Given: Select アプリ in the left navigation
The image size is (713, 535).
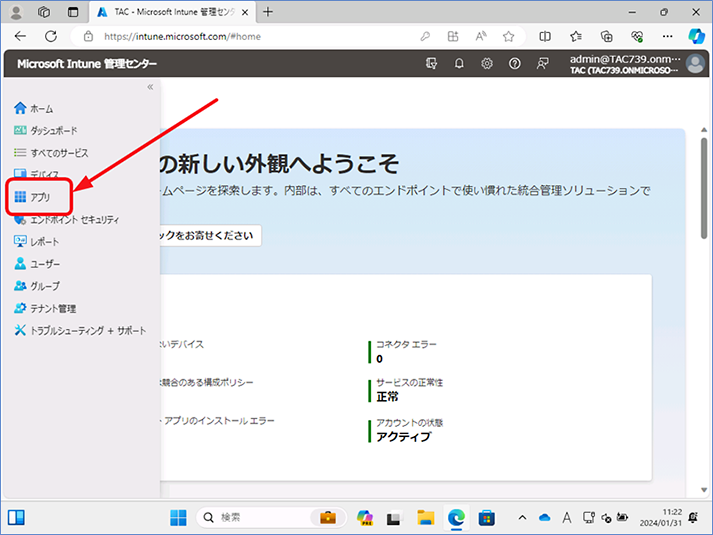Looking at the screenshot, I should (32, 197).
